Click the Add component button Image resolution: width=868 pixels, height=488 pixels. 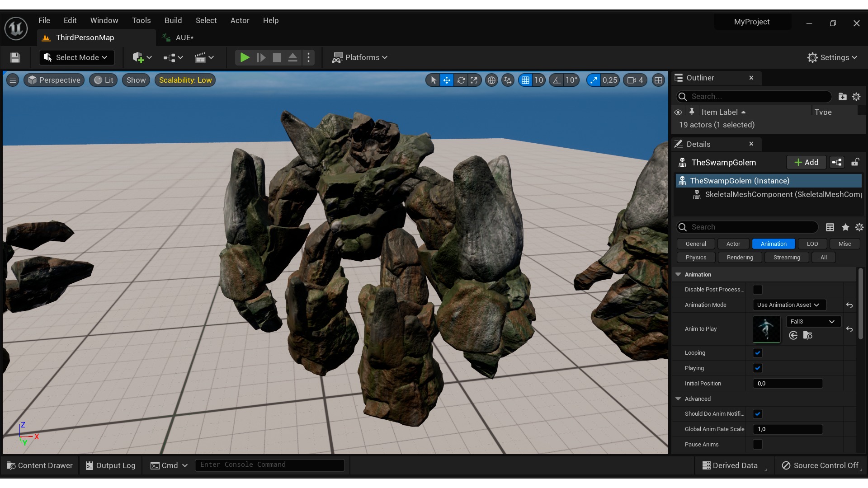pos(807,162)
